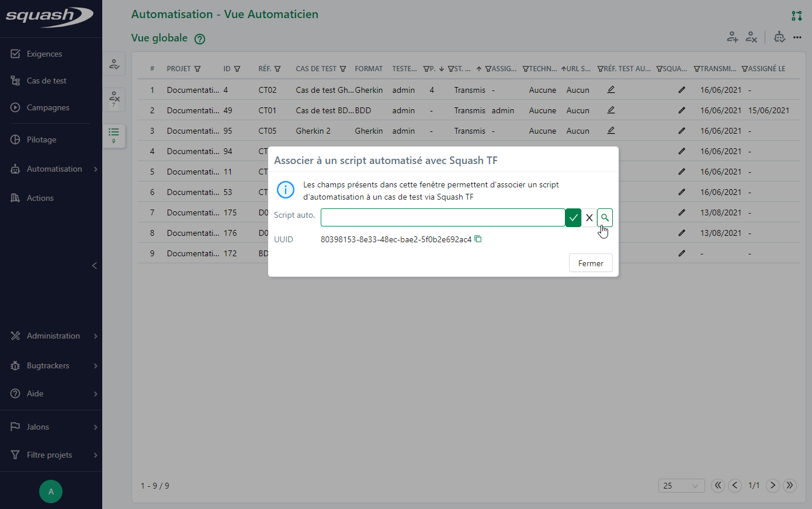Click the Script auto input field
This screenshot has width=812, height=509.
point(442,217)
